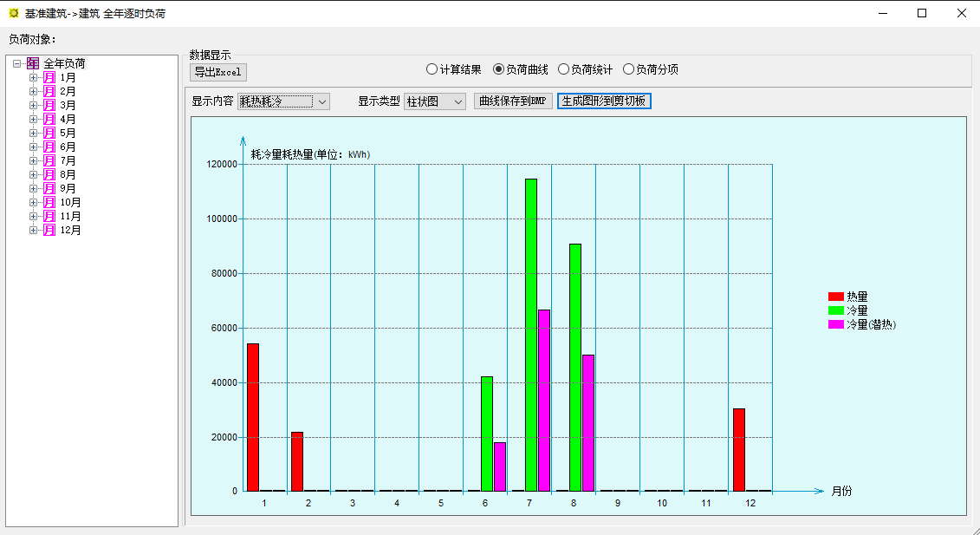Image resolution: width=980 pixels, height=535 pixels.
Task: Click the 5月 month icon
Action: point(49,133)
